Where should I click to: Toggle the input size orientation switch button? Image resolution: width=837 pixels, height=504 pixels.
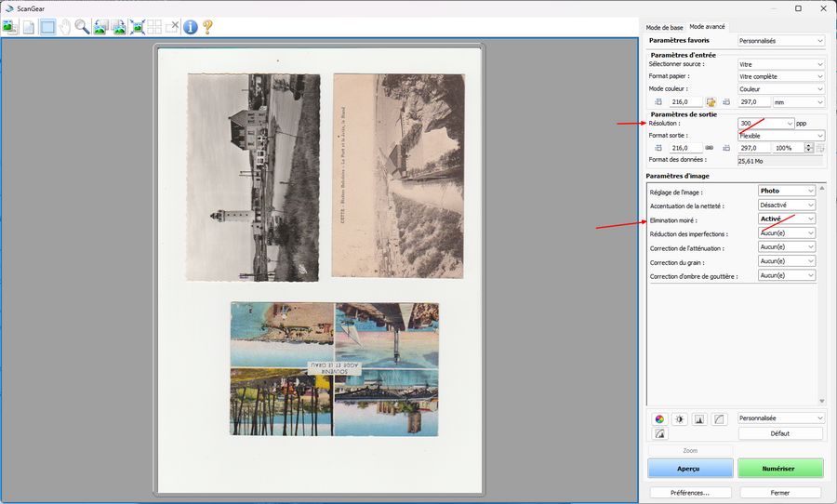(711, 102)
